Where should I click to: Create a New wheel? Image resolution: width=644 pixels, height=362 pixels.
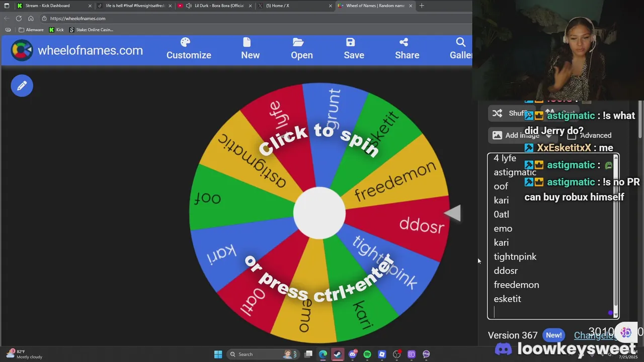[250, 49]
